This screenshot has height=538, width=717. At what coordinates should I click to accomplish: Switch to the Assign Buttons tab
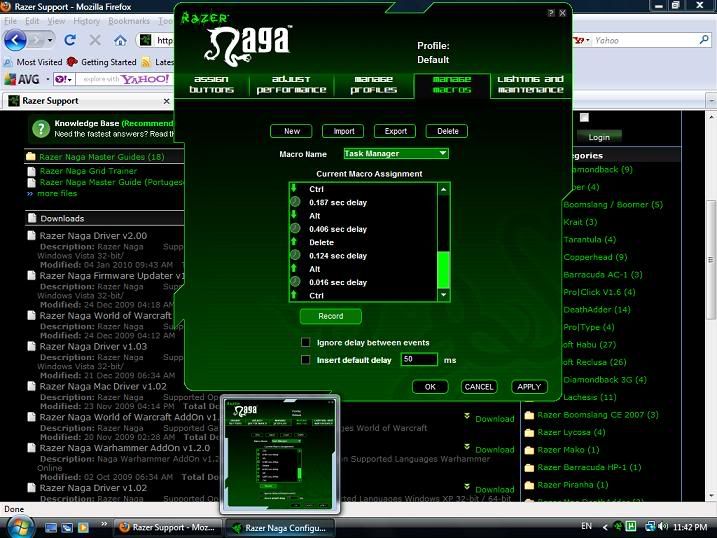point(212,84)
